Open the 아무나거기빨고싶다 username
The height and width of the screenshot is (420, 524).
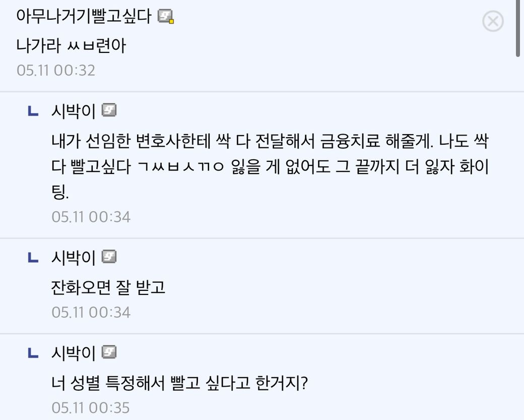tap(84, 17)
